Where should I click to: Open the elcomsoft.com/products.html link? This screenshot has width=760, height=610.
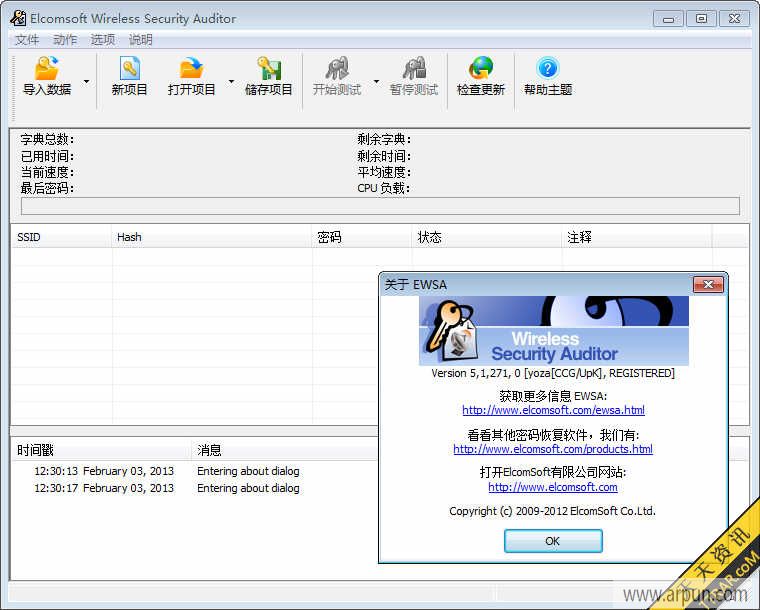tap(553, 449)
